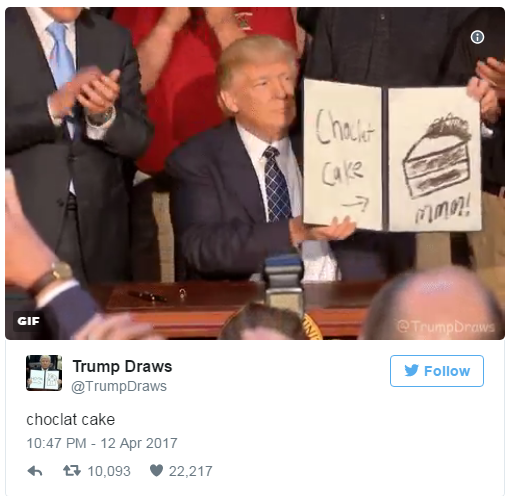Open the 10:47 PM timestamp link
The width and height of the screenshot is (512, 496).
(x=56, y=443)
